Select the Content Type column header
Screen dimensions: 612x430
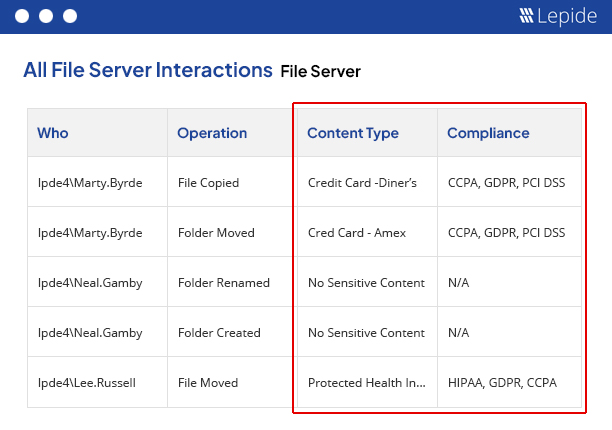[x=353, y=133]
